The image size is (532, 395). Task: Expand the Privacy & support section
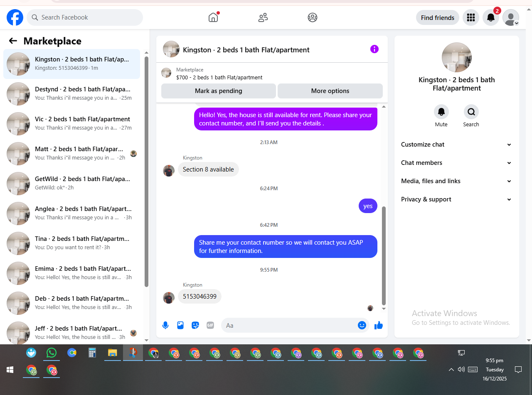click(x=456, y=199)
